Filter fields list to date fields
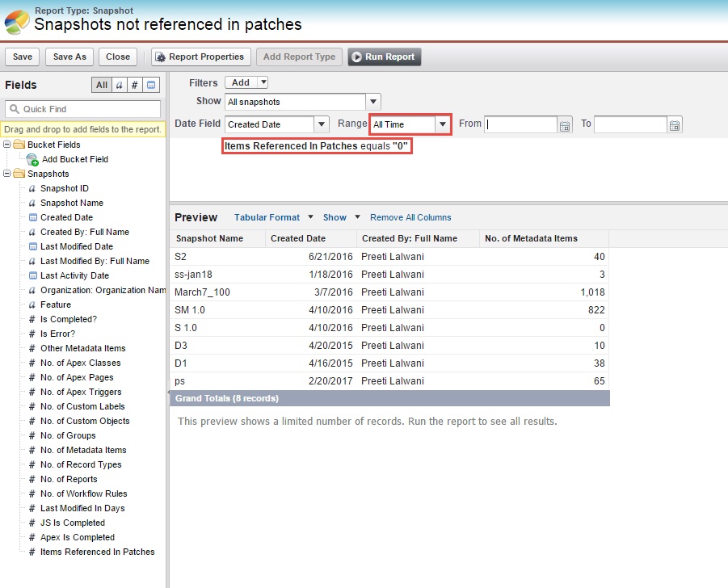Screen dimensions: 728x588 [x=151, y=85]
